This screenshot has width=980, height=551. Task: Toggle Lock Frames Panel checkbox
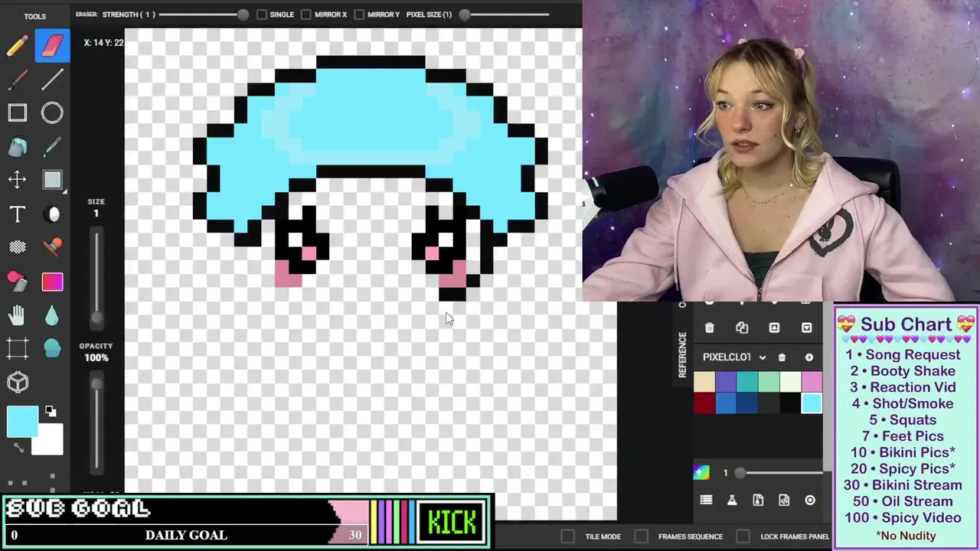tap(743, 536)
